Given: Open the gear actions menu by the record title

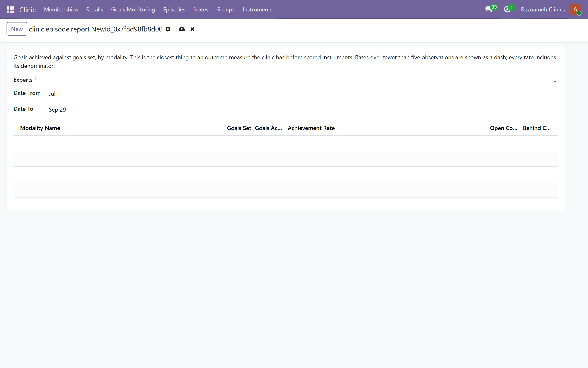Looking at the screenshot, I should [168, 29].
